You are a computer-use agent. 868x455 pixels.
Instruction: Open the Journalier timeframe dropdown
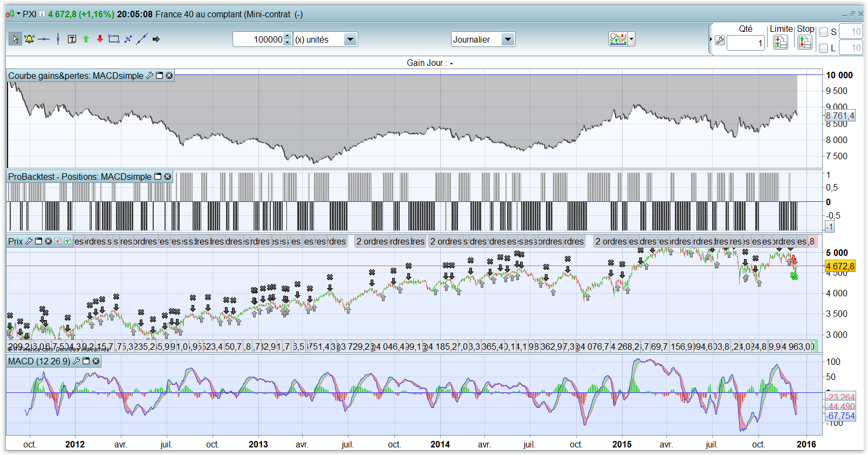pos(507,39)
